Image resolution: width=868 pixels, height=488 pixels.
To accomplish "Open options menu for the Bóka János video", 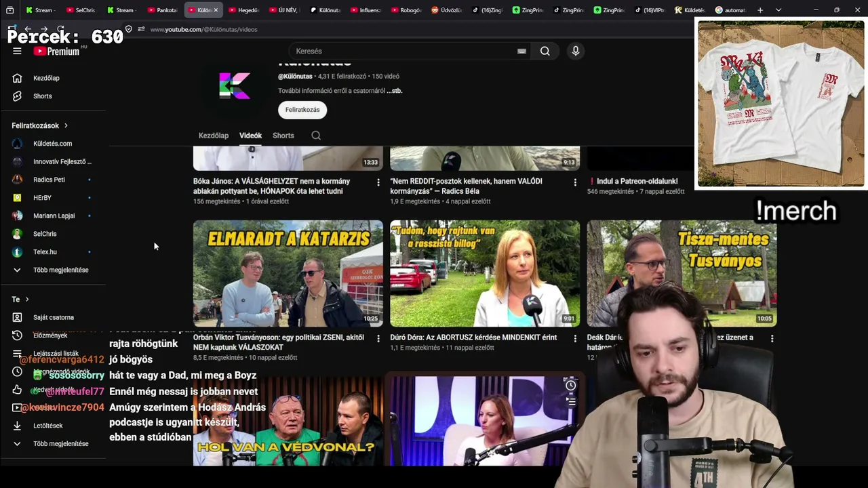I will point(378,182).
